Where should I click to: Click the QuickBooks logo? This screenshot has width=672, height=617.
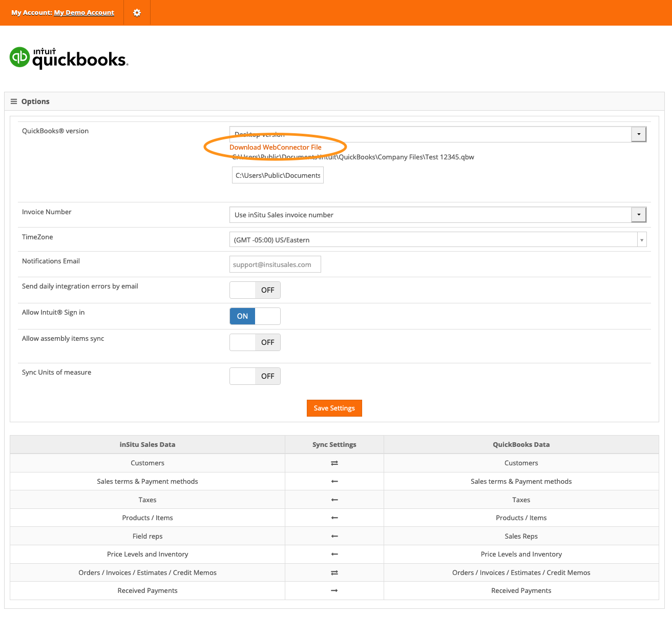(69, 58)
